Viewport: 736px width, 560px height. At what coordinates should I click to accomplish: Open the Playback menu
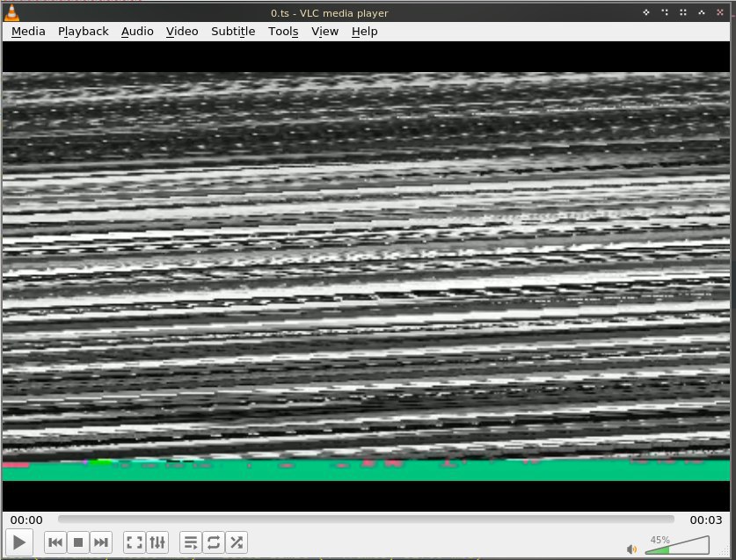83,32
